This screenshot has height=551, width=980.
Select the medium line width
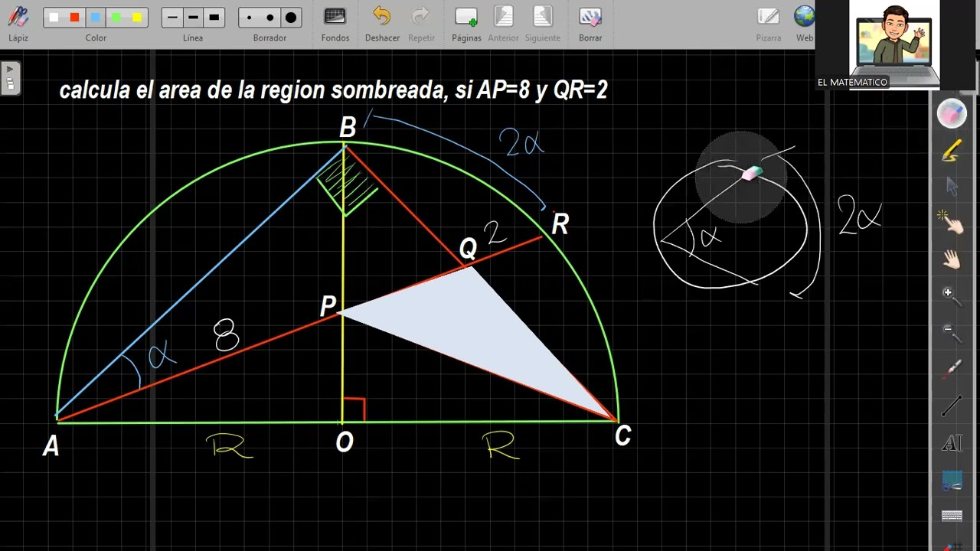click(x=193, y=18)
